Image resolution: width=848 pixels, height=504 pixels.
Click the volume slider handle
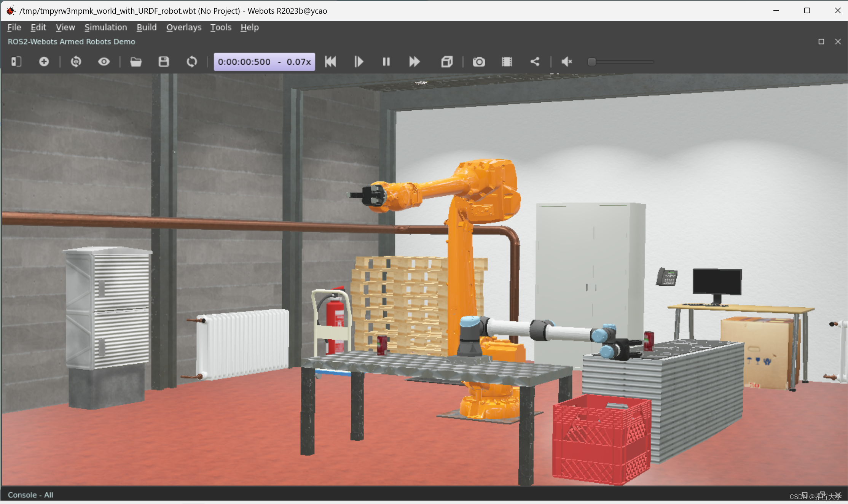click(x=591, y=62)
